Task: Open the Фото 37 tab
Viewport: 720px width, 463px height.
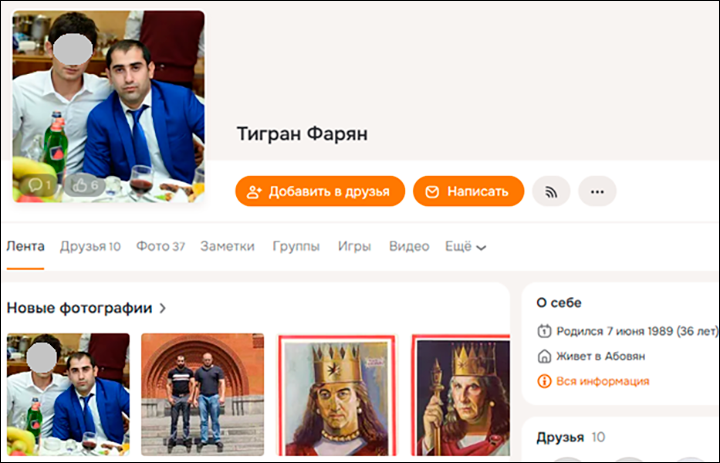Action: [161, 247]
